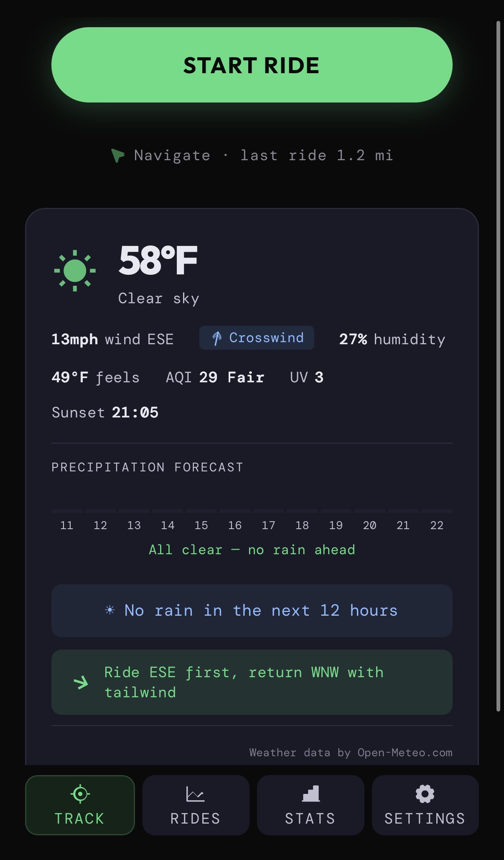Click the tailwind route arrow icon

pos(81,683)
